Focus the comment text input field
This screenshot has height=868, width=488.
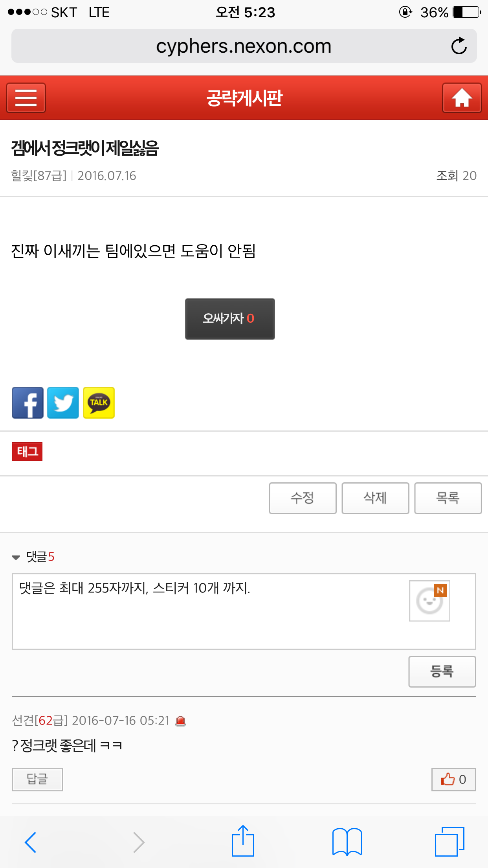tap(208, 611)
